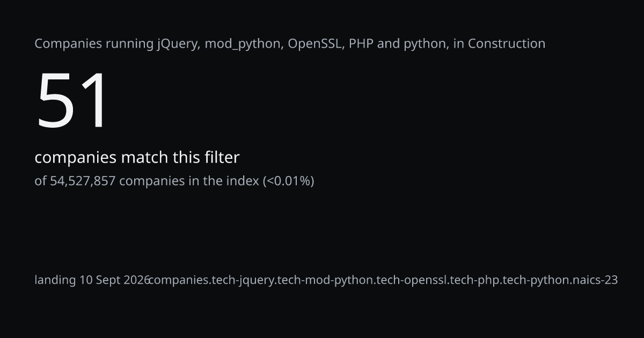Click the 'Companies running' heading start
The width and height of the screenshot is (644, 338).
(94, 44)
